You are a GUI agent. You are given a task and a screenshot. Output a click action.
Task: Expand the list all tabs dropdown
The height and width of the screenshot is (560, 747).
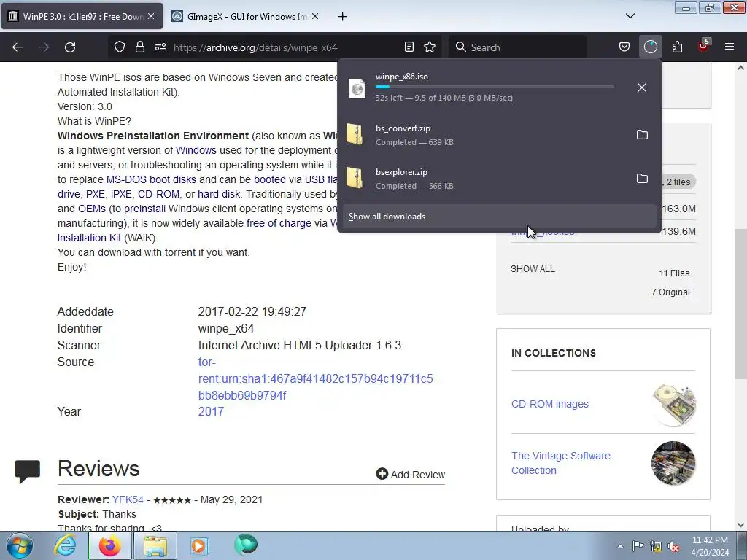pyautogui.click(x=630, y=16)
